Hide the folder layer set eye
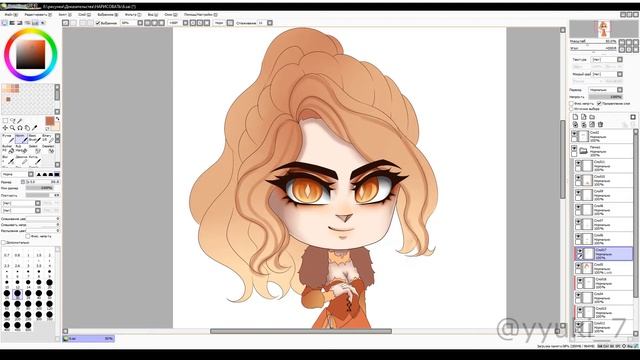Screen dimensions: 640x360 click(575, 148)
